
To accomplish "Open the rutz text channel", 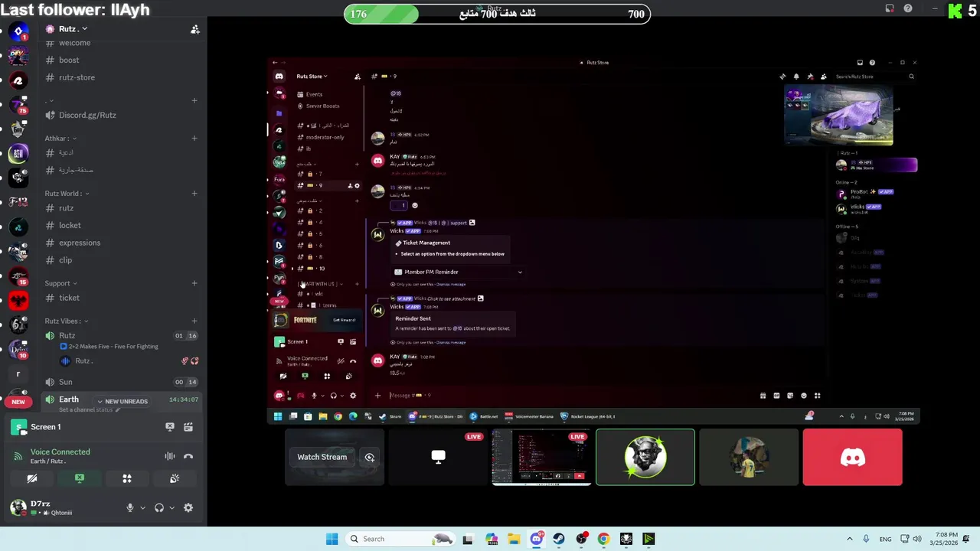I will click(x=66, y=208).
